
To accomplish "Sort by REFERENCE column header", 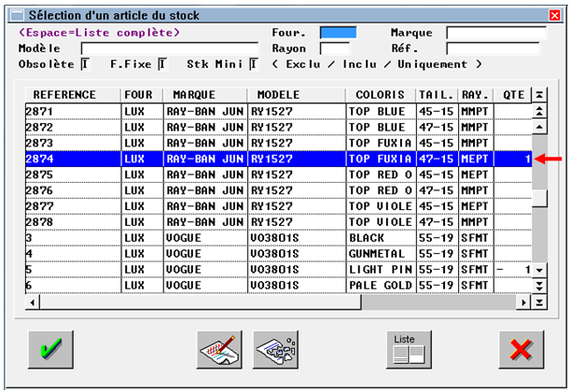I will (64, 95).
